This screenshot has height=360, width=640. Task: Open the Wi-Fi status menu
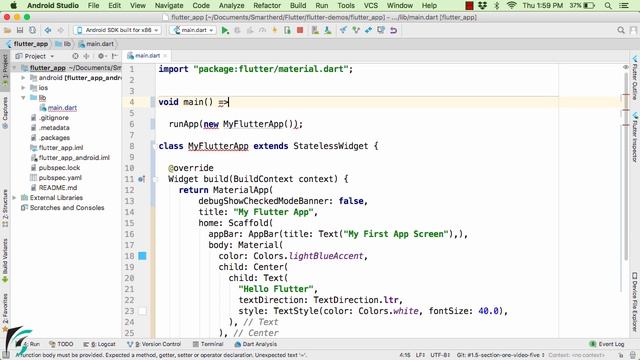click(x=511, y=5)
